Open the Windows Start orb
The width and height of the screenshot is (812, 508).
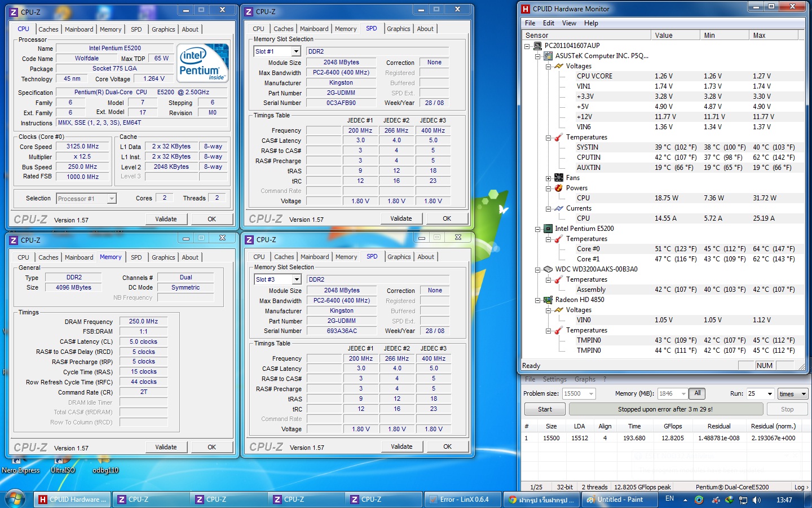[15, 500]
